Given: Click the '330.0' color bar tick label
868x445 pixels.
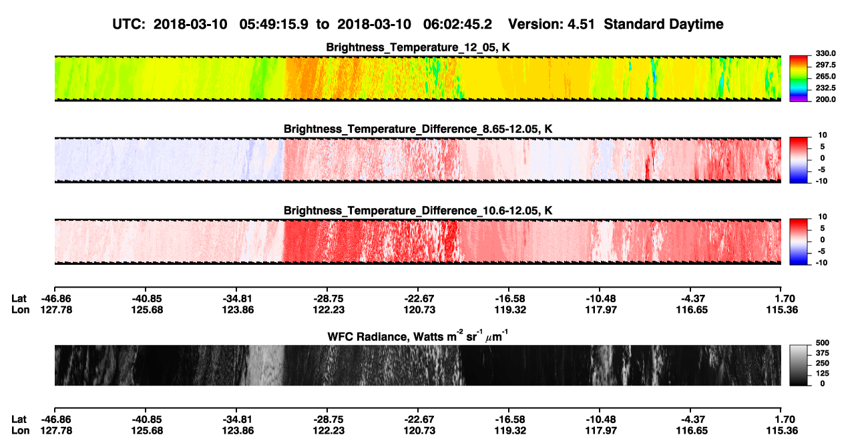Looking at the screenshot, I should pyautogui.click(x=825, y=53).
